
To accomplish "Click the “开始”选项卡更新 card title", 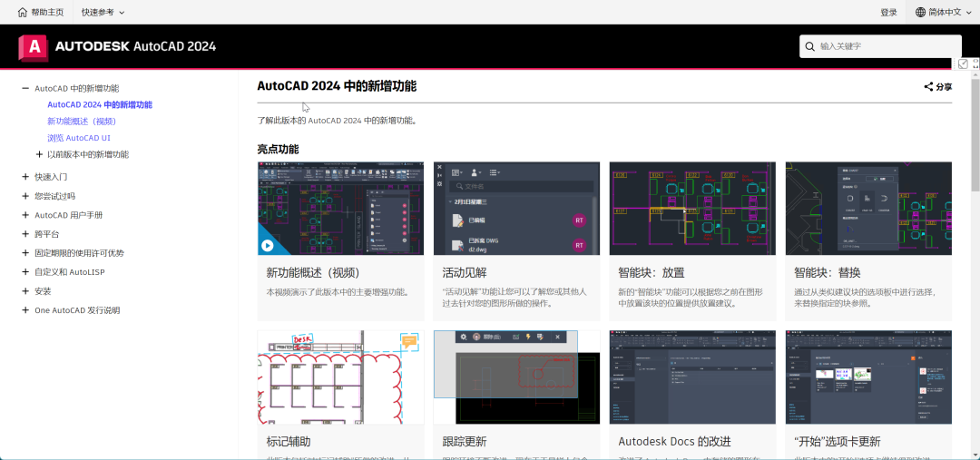I will [x=838, y=442].
